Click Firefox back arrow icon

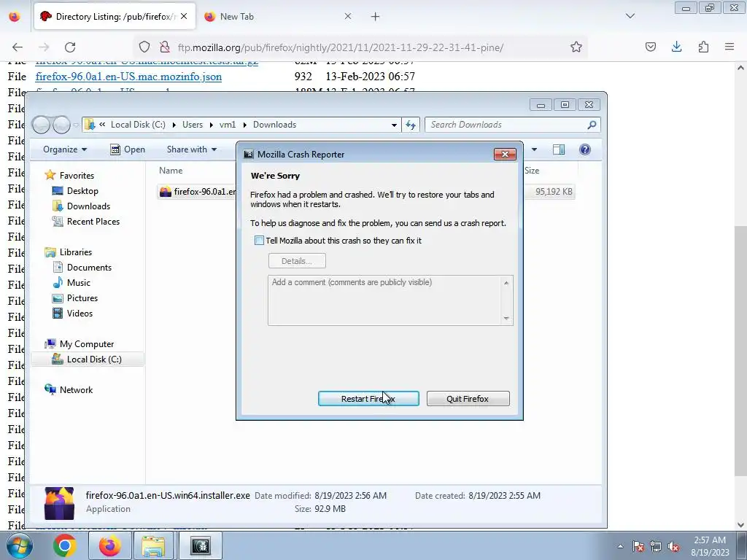pos(18,47)
